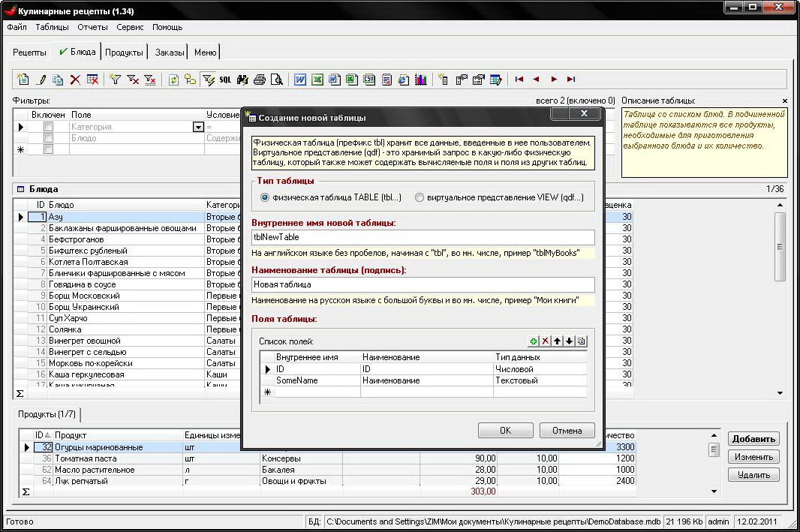800x532 pixels.
Task: Click the Блюда table vertical scrollbar thumb
Action: tap(780, 247)
